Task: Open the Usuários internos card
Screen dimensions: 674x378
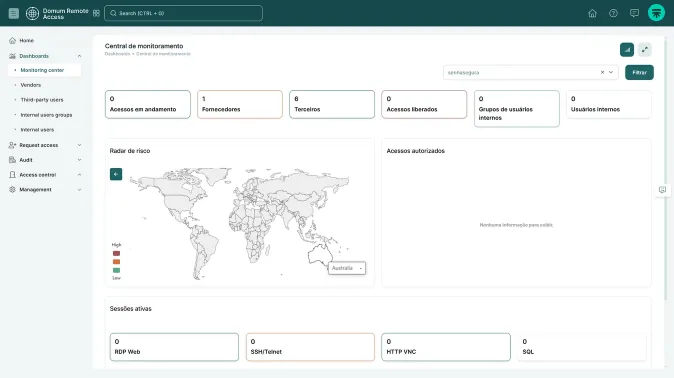Action: (x=609, y=104)
